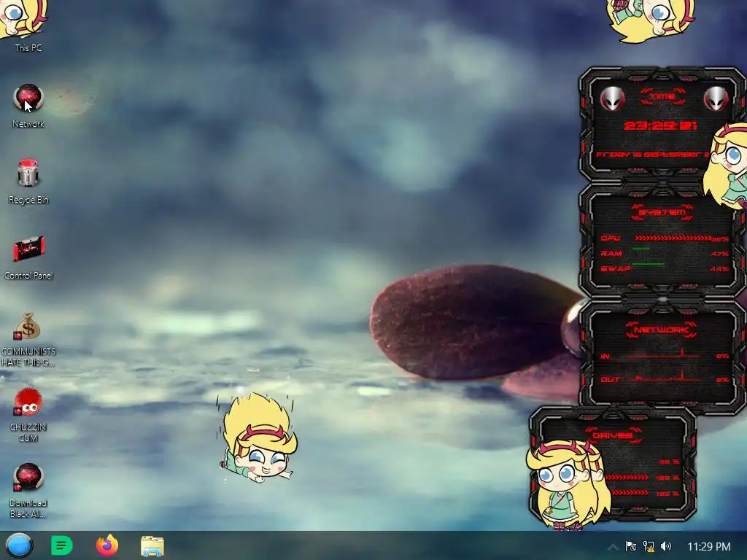747x560 pixels.
Task: Click the RAM 47% value
Action: 719,254
